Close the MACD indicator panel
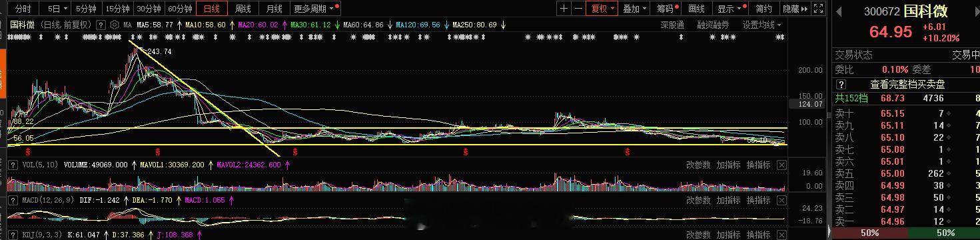 [x=782, y=200]
